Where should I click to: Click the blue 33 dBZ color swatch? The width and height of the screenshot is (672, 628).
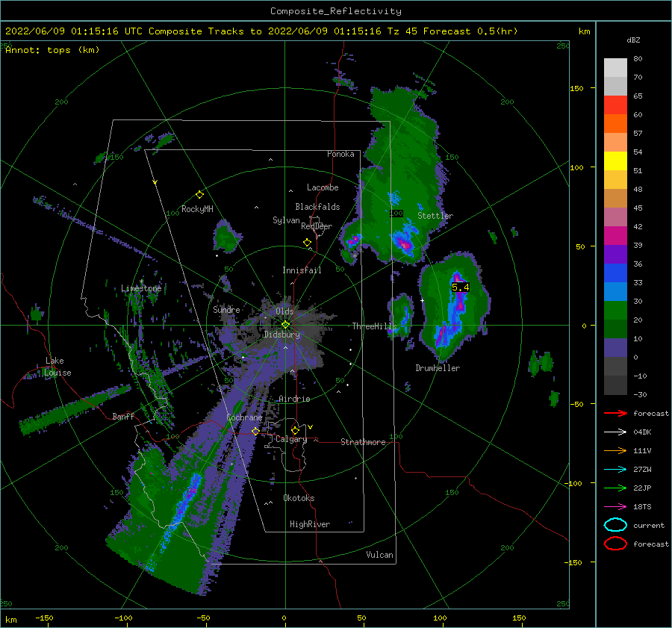click(x=615, y=273)
